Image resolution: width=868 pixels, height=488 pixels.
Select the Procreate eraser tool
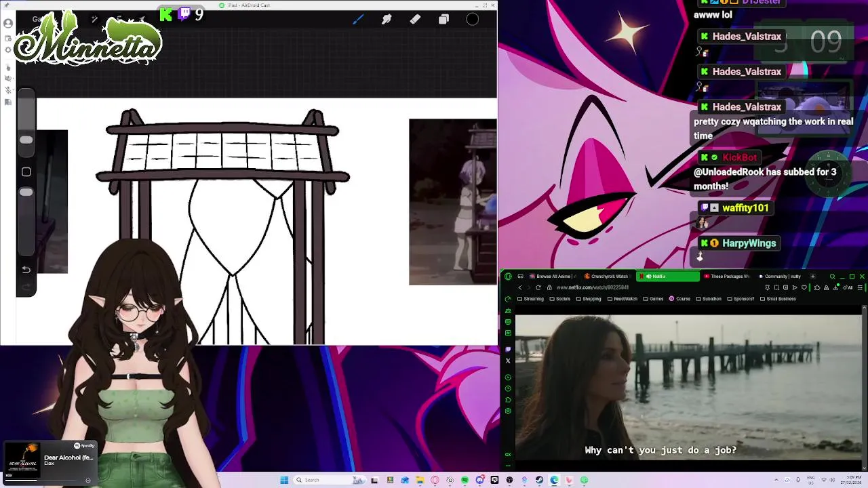click(x=415, y=19)
